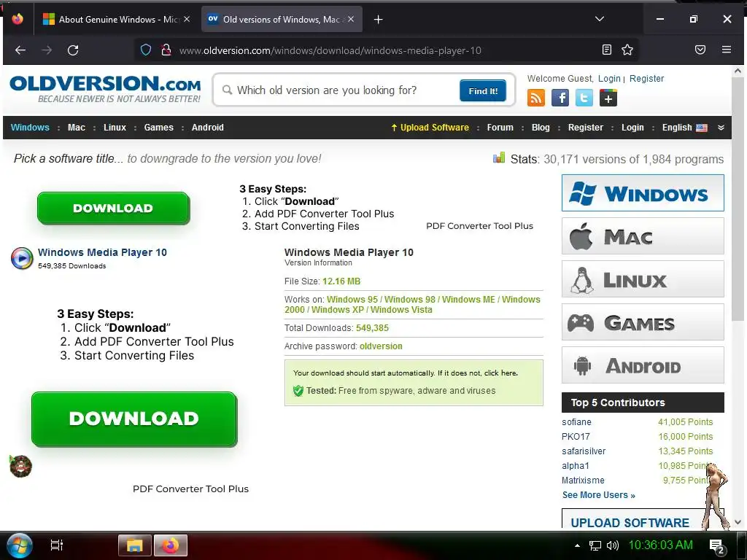Open the Firefox hamburger menu
The image size is (747, 560).
(726, 50)
